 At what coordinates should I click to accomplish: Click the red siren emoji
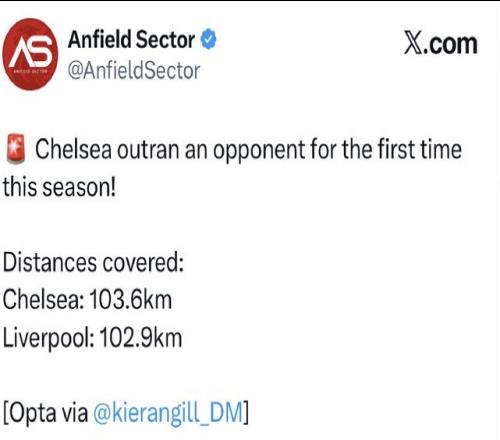(16, 149)
